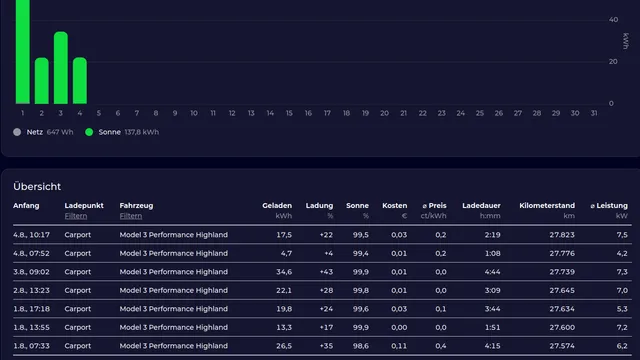The height and width of the screenshot is (360, 640).
Task: Click the Anfang column header
Action: click(x=26, y=206)
